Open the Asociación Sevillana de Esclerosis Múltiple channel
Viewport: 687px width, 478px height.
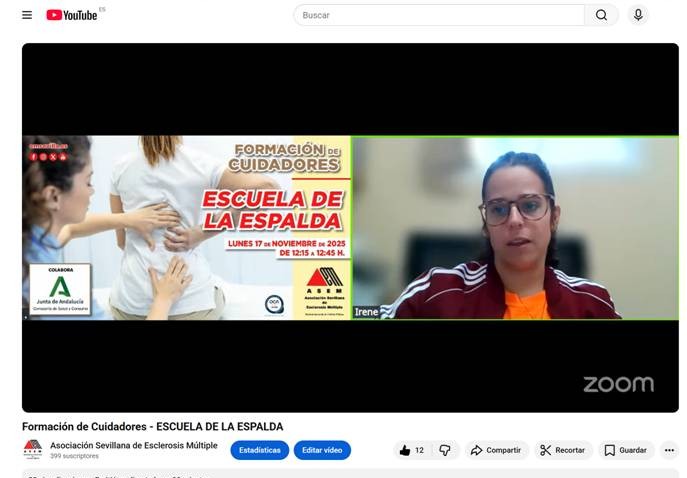coord(133,445)
